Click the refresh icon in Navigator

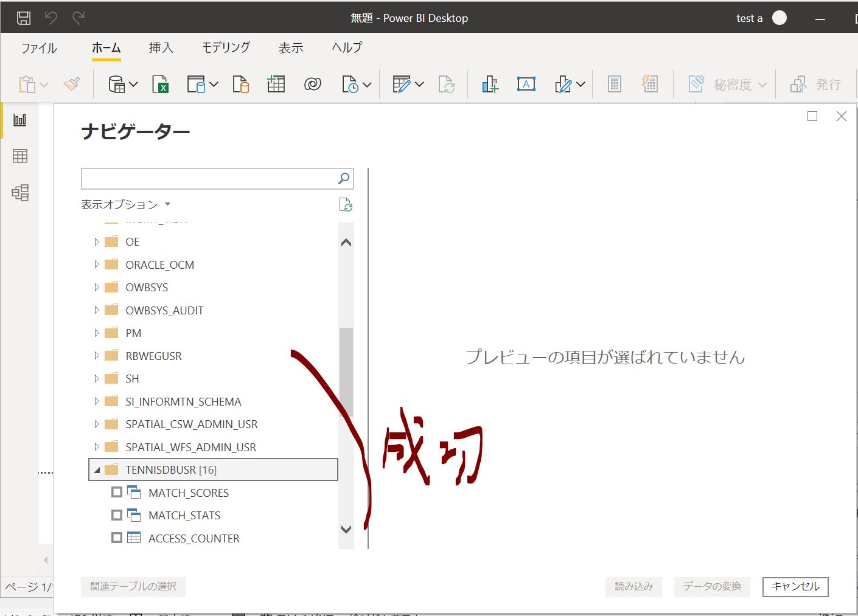click(x=346, y=205)
